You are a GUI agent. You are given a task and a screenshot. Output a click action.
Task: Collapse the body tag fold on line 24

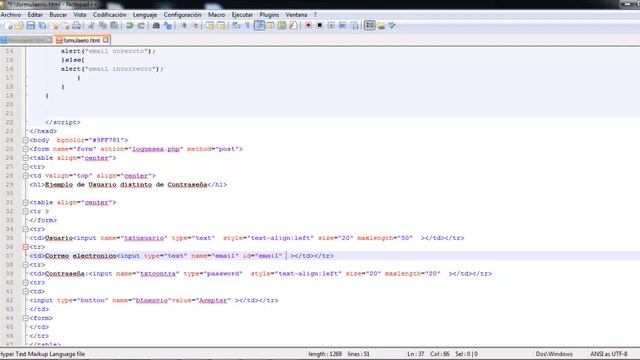pos(26,140)
